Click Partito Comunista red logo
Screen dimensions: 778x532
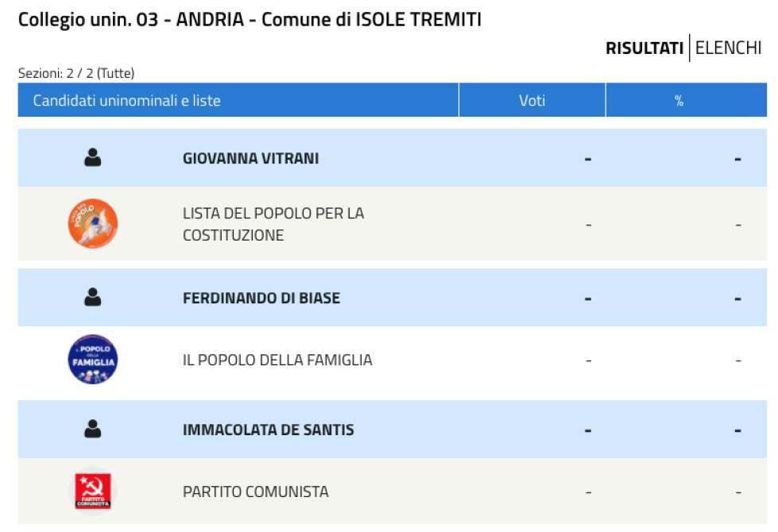tap(93, 492)
